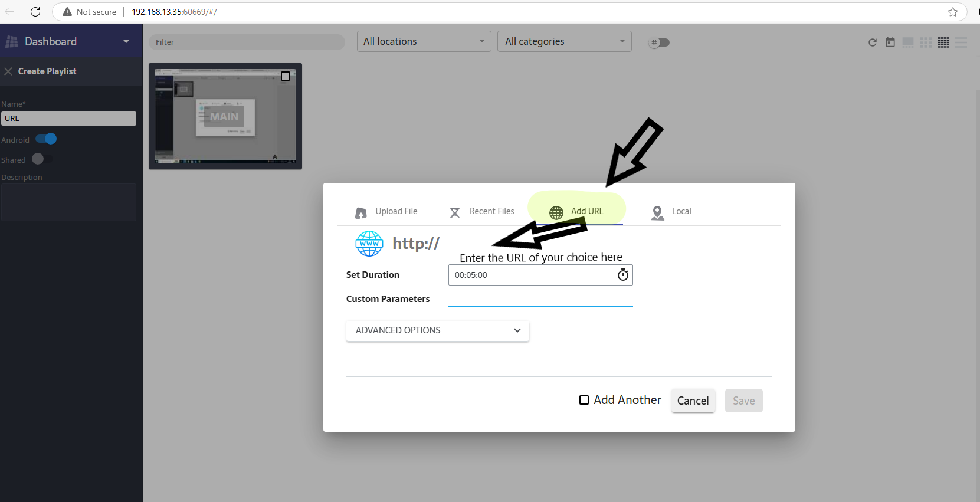Image resolution: width=980 pixels, height=502 pixels.
Task: Select the single large tile view icon
Action: coord(908,42)
